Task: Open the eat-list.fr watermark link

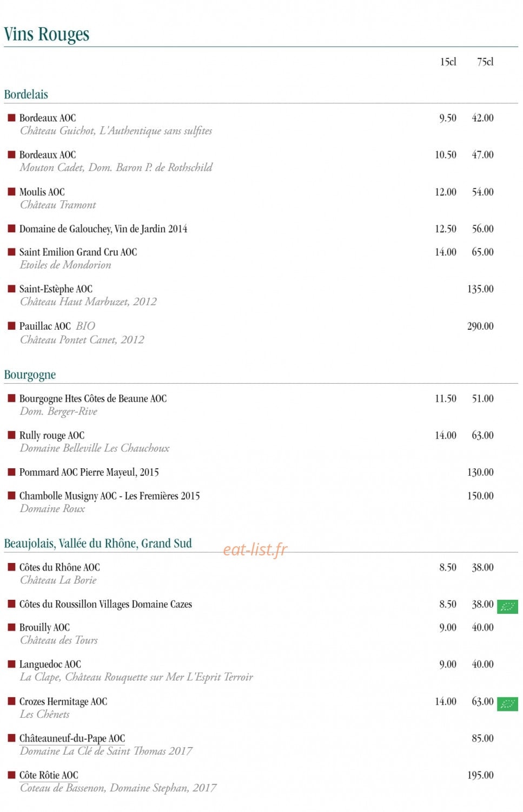Action: tap(255, 549)
